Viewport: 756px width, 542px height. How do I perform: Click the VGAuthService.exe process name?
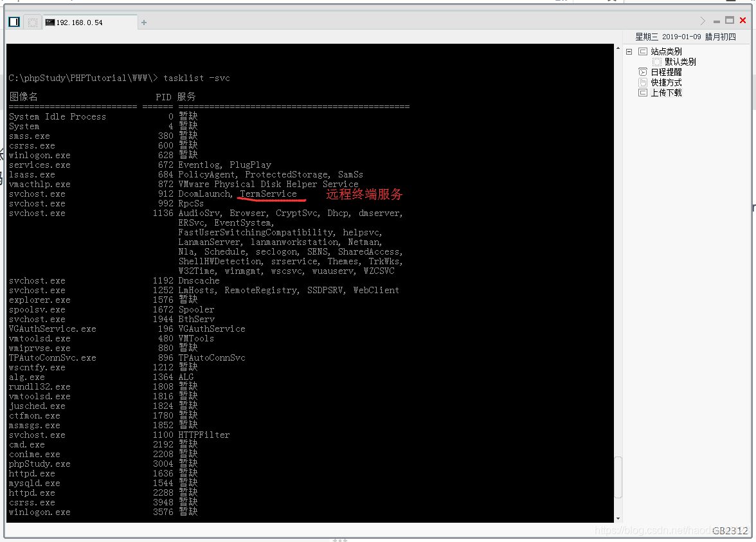(x=53, y=329)
